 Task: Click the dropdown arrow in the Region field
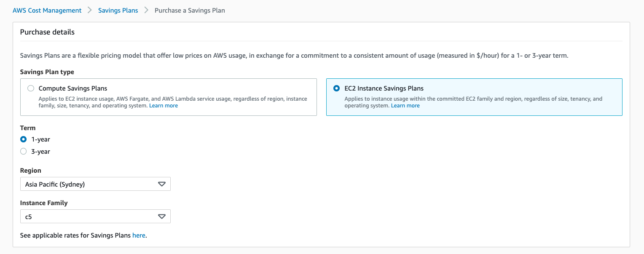pos(161,184)
